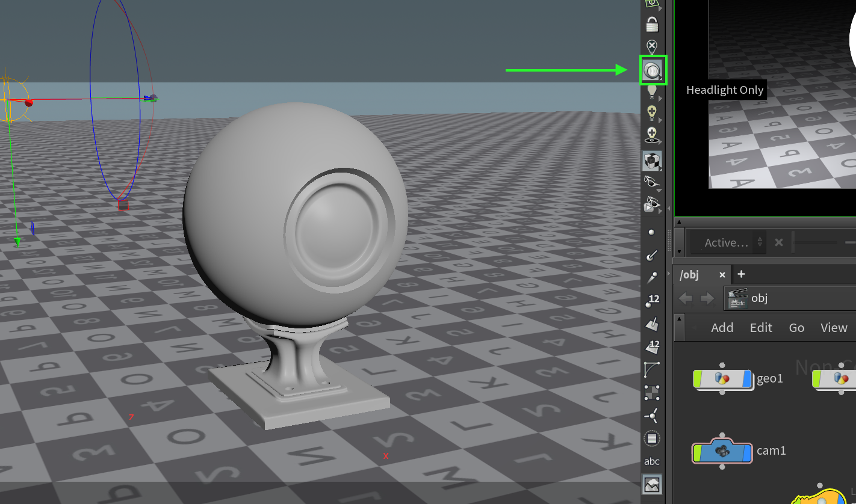
Task: Click the shading mode cube icon
Action: click(652, 161)
